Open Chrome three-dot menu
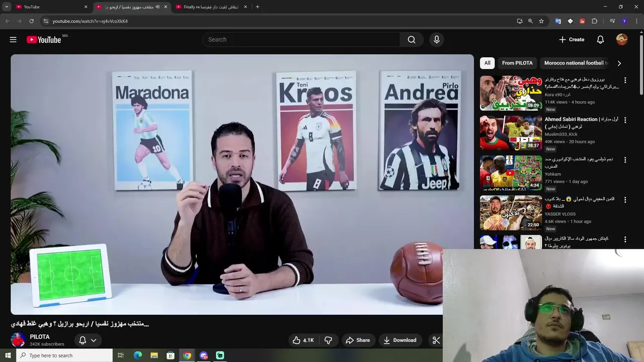 coord(636,21)
